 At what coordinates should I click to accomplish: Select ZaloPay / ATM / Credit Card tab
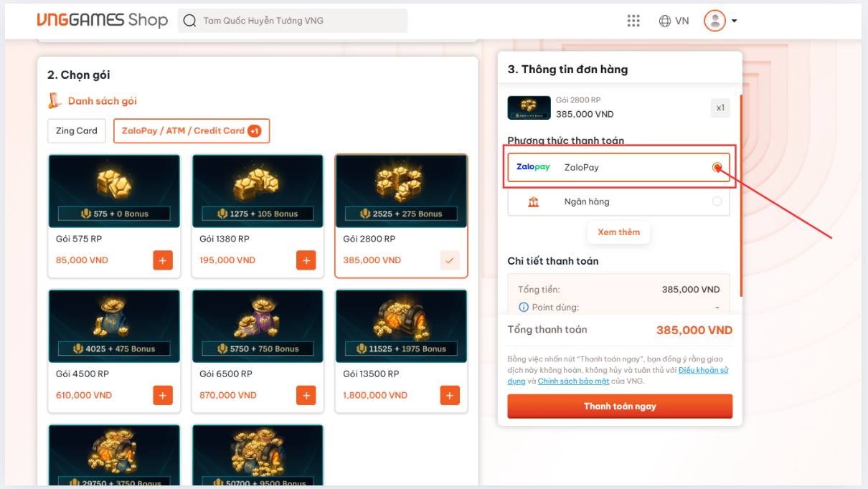[192, 130]
